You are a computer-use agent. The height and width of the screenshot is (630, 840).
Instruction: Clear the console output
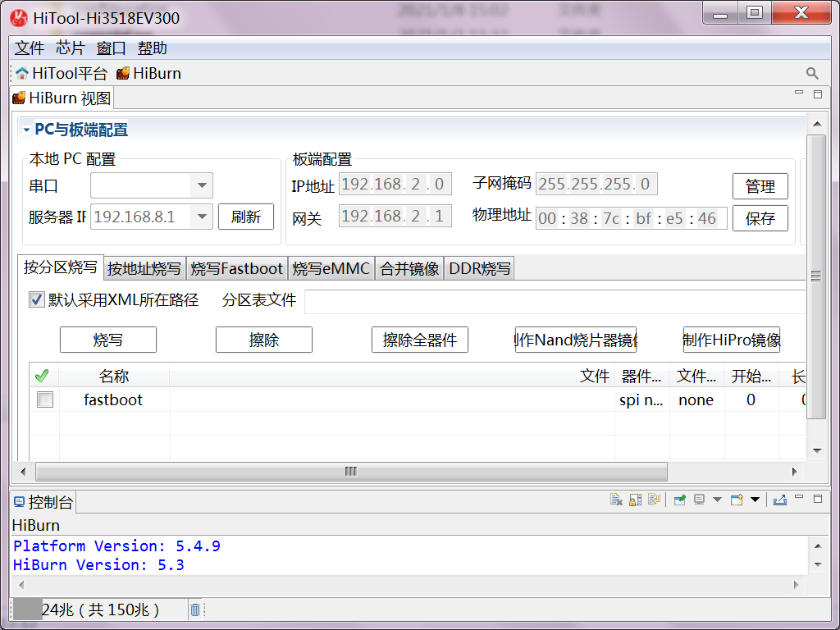pos(616,500)
